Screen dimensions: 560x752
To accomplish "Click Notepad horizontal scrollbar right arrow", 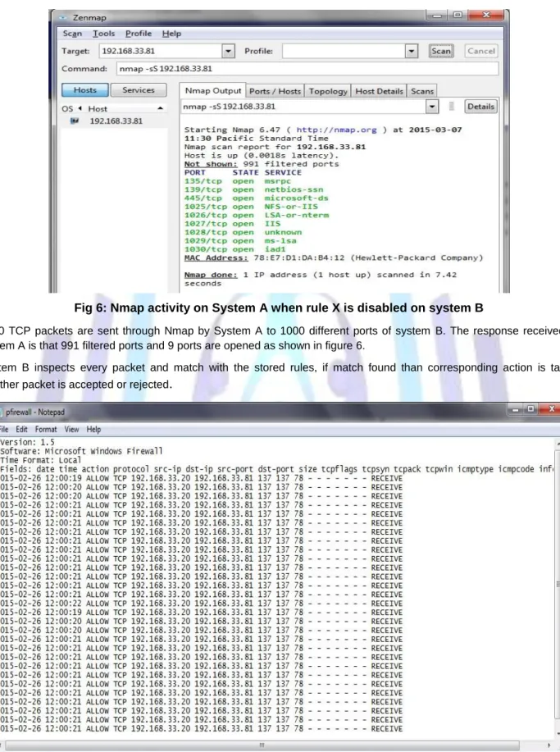I will [x=549, y=745].
